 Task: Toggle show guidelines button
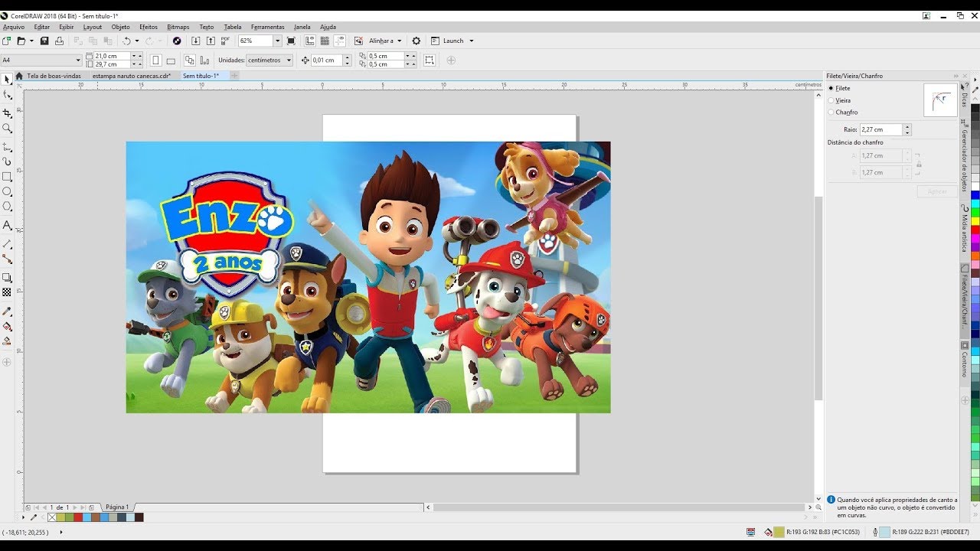pos(339,41)
